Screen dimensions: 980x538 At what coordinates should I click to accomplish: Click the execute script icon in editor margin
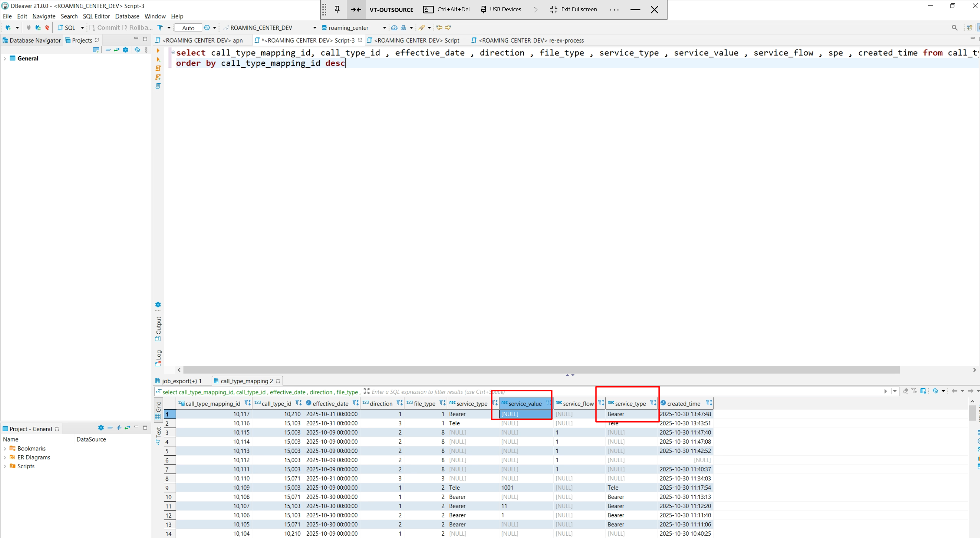158,68
